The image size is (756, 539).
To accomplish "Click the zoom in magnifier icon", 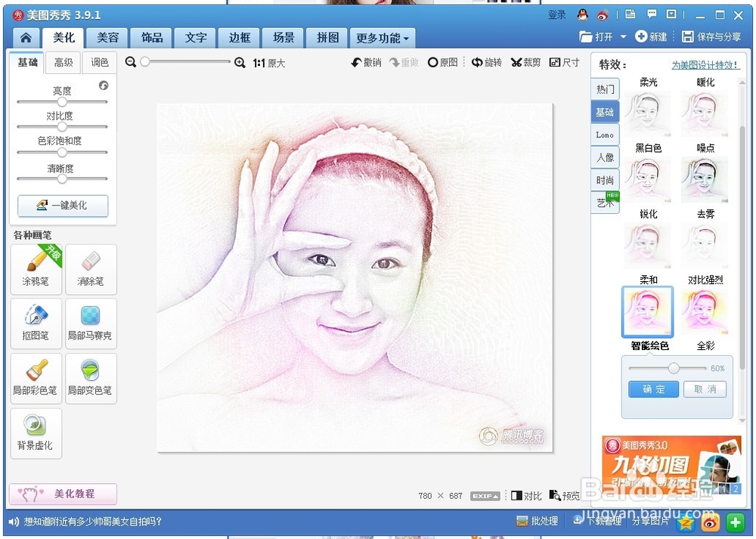I will pos(240,62).
